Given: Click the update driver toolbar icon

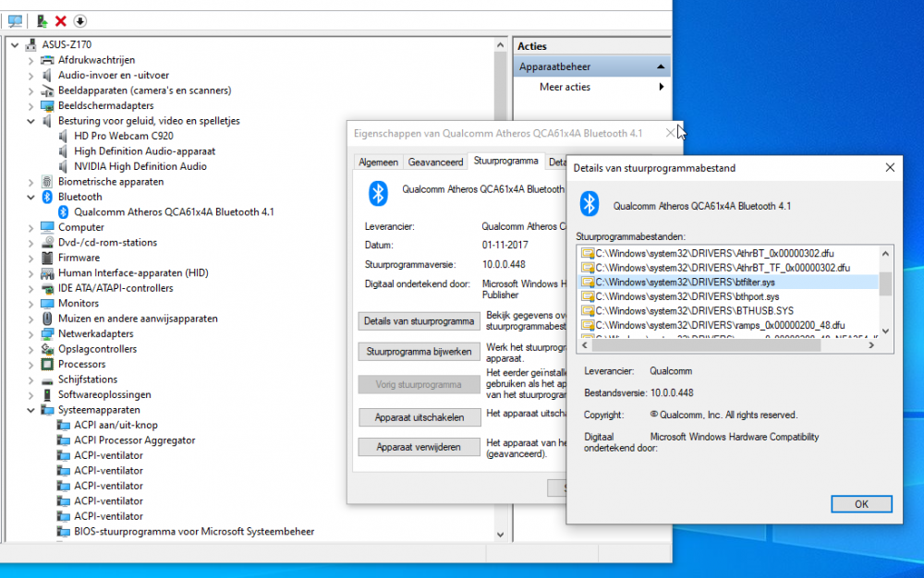Looking at the screenshot, I should 42,20.
